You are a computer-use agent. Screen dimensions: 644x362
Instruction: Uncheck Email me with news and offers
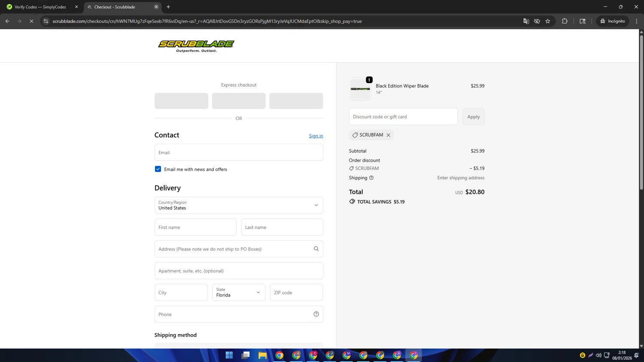pyautogui.click(x=158, y=169)
